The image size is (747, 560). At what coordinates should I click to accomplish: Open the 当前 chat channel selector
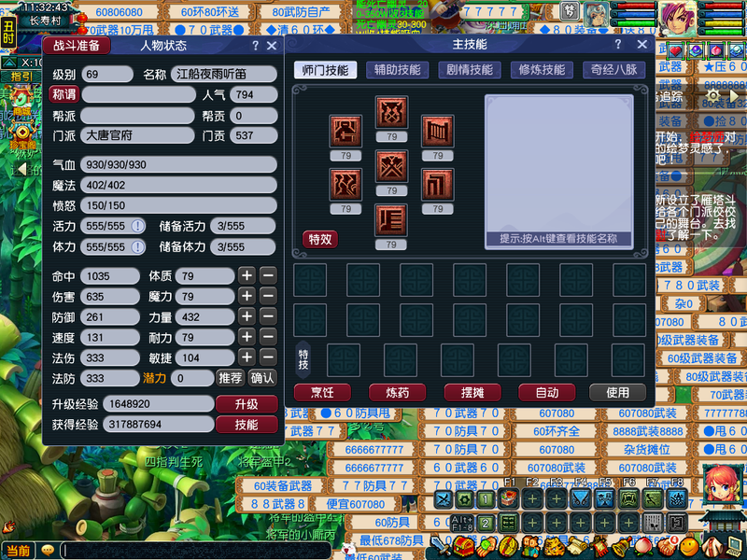(x=18, y=551)
